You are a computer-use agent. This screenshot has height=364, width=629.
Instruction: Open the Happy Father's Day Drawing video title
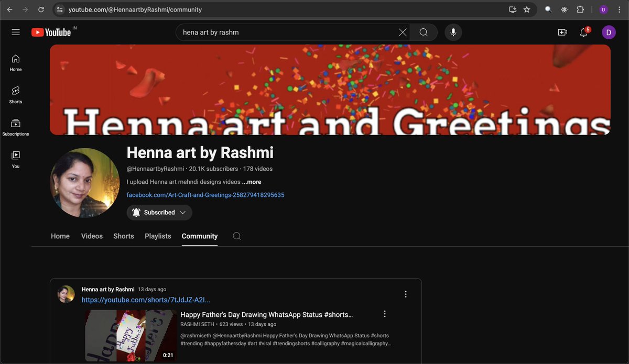coord(266,315)
